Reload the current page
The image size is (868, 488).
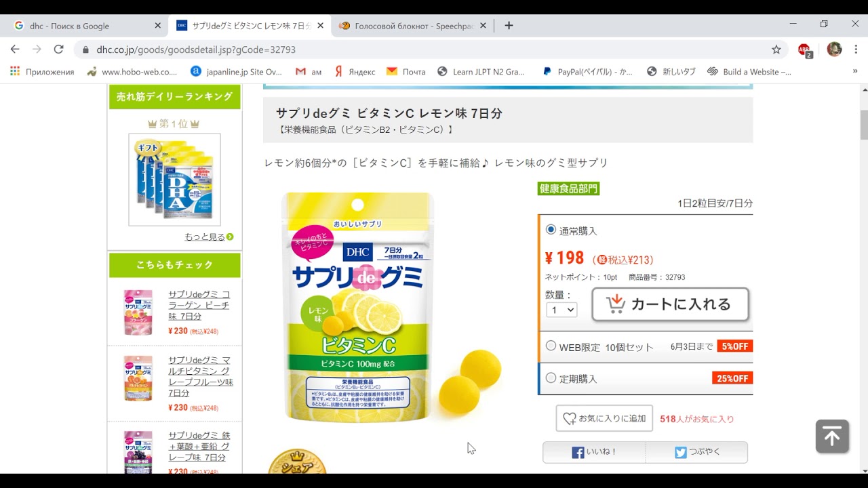58,49
